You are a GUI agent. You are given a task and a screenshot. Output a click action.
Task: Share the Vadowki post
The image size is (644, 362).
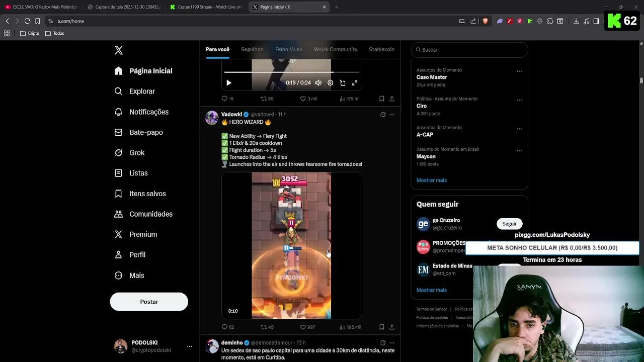[x=392, y=327]
